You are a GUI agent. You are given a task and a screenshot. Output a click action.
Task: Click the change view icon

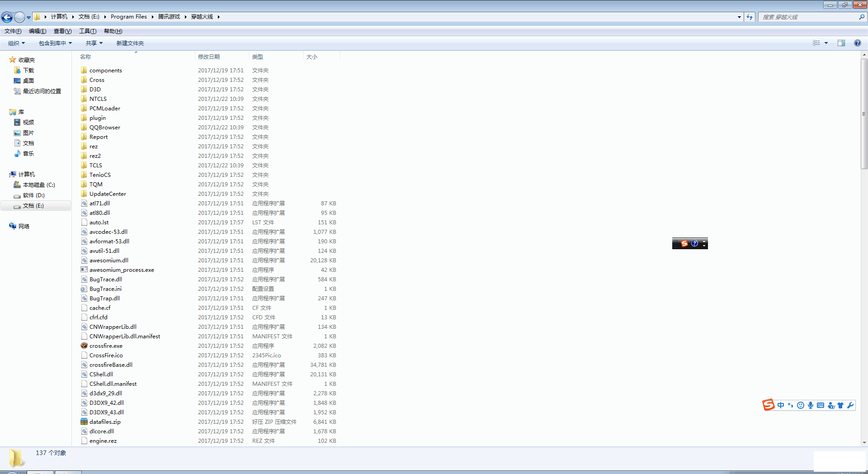tap(816, 43)
